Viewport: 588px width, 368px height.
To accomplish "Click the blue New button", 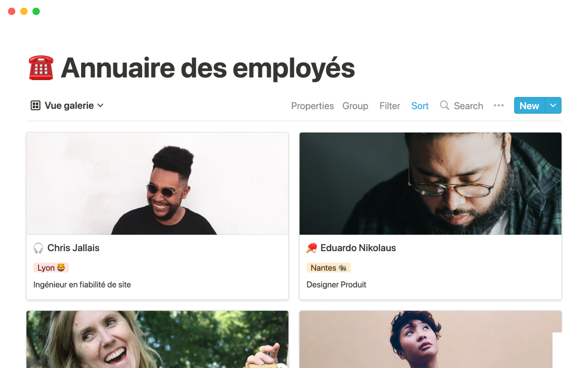I will tap(529, 105).
